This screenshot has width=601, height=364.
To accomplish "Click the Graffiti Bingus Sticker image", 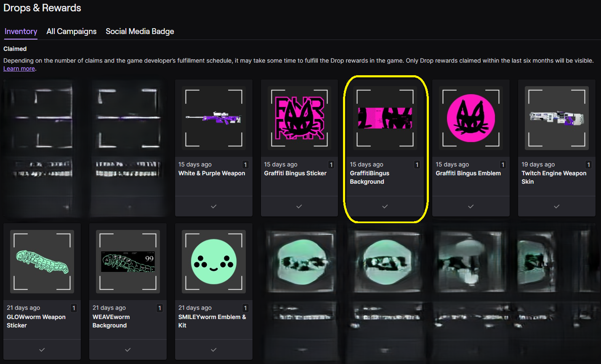I will 299,118.
